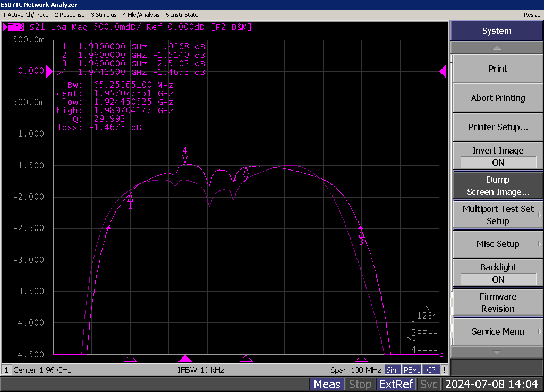Viewport: 544px width, 392px height.
Task: Click the Sim status indicator
Action: [x=393, y=370]
